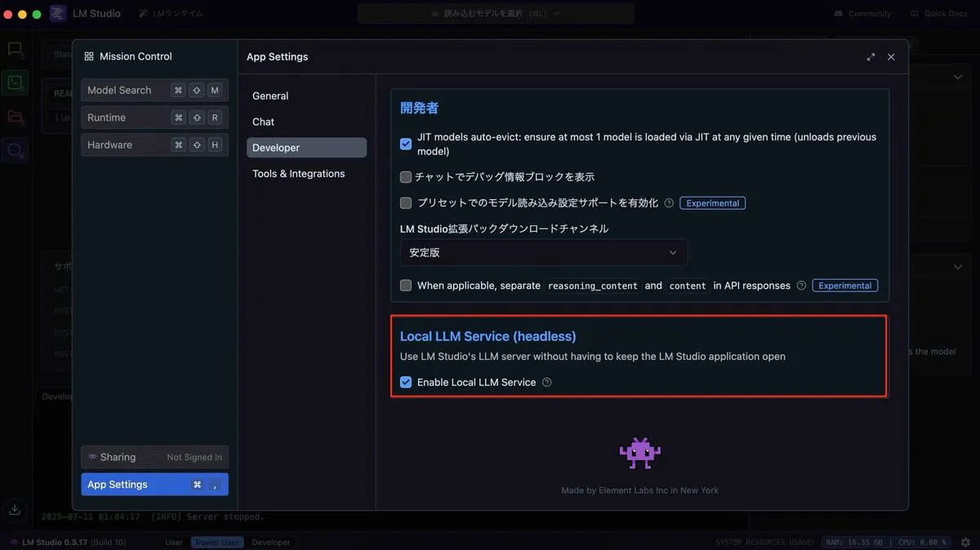This screenshot has width=980, height=550.
Task: Enable チャットでデバッグ情報ブロックを表示 checkbox
Action: tap(406, 177)
